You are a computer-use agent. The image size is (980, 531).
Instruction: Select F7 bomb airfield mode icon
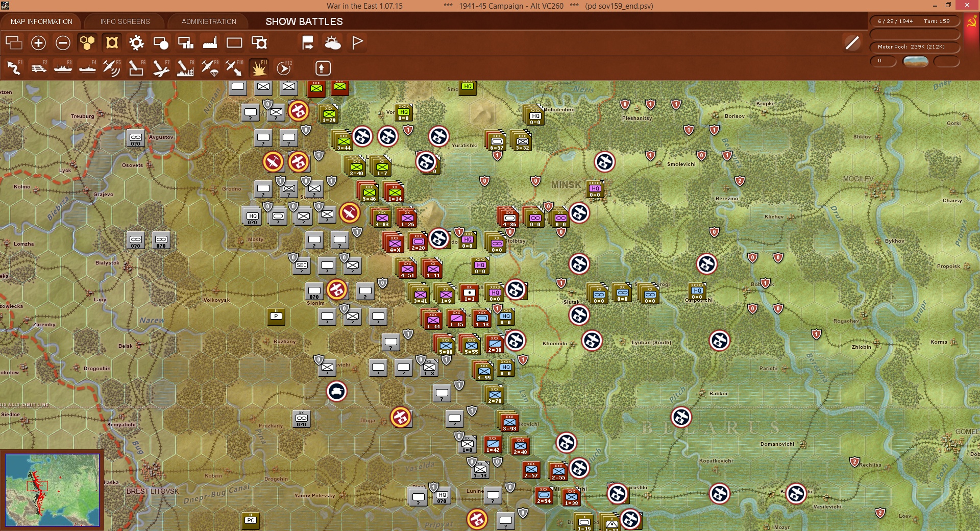(x=161, y=68)
